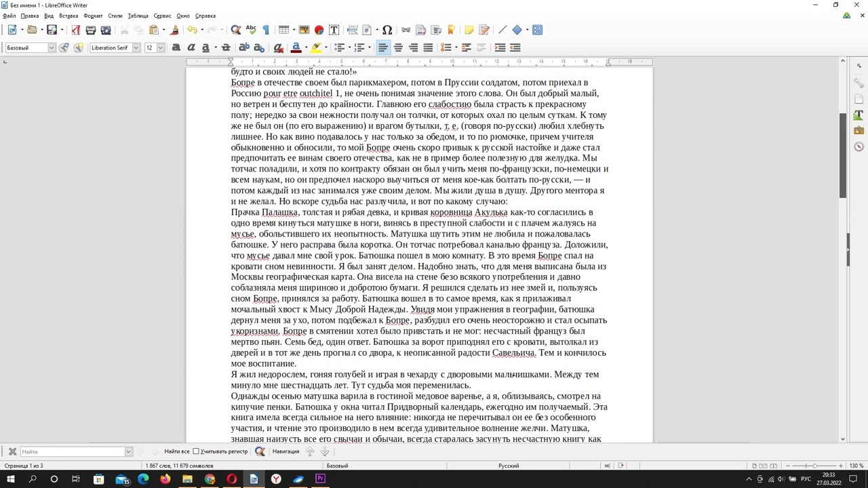Toggle strikethrough text

click(x=226, y=47)
